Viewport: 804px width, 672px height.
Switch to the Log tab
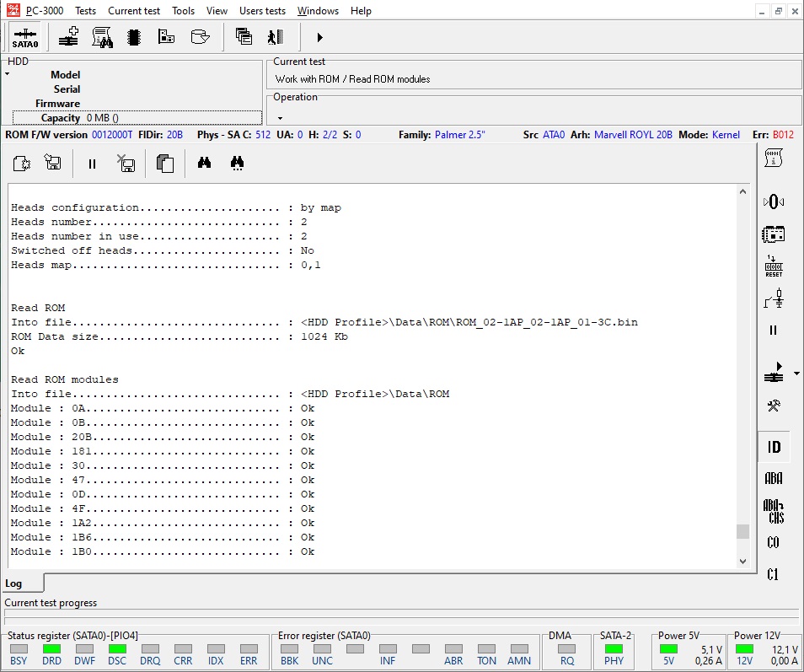14,583
